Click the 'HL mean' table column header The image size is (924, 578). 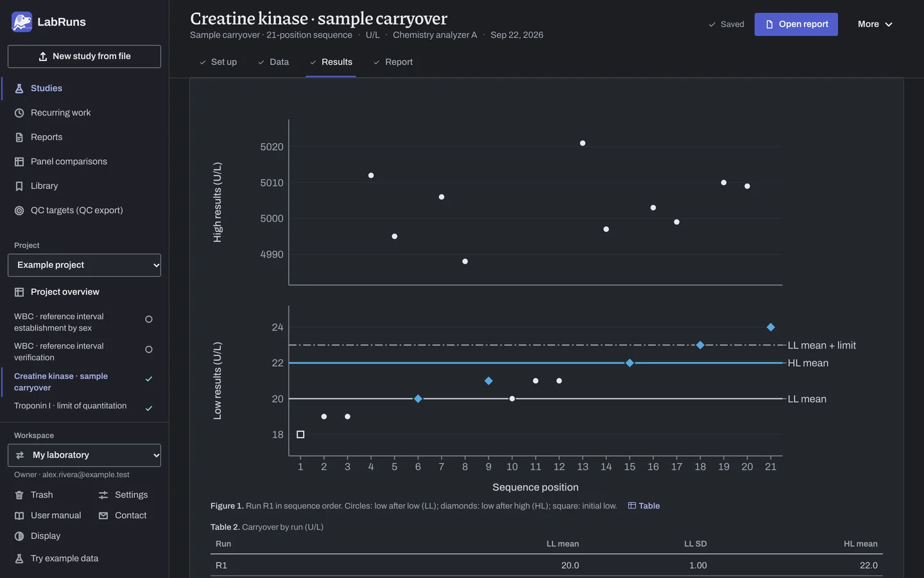pyautogui.click(x=860, y=544)
